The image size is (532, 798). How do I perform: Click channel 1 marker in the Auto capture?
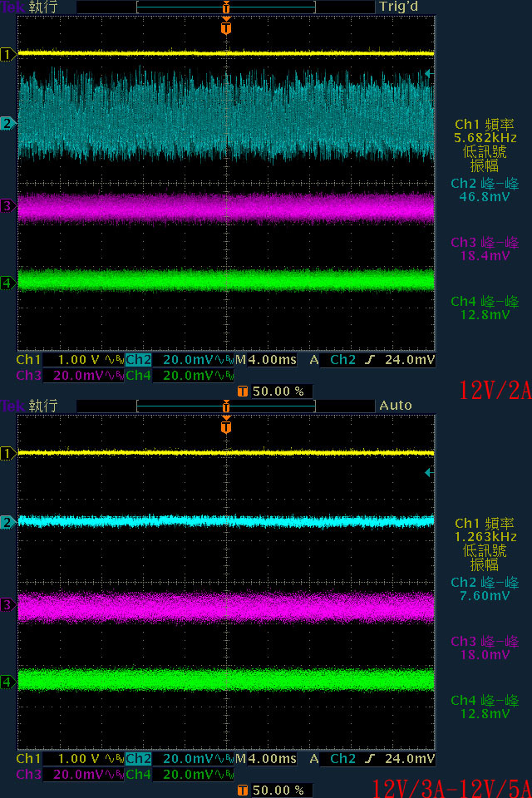[x=8, y=453]
